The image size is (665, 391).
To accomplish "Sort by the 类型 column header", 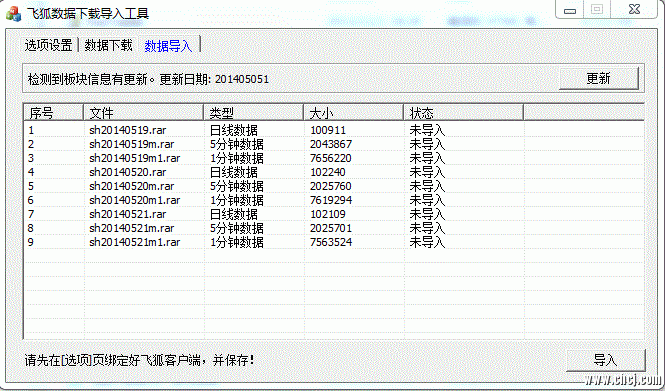I will 254,113.
